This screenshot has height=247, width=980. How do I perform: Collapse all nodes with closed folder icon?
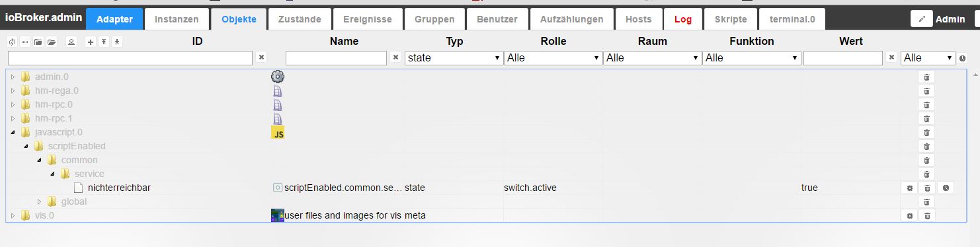(x=38, y=42)
